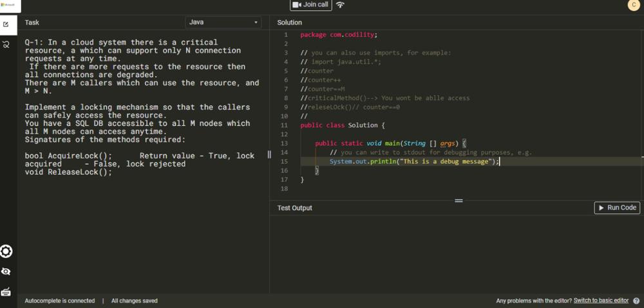Viewport: 644px width, 308px height.
Task: Click the '// import java.util.*;' comment line
Action: click(x=341, y=62)
